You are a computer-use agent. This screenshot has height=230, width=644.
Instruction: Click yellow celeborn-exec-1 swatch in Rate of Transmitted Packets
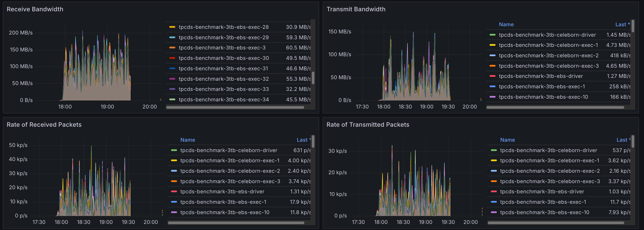(493, 161)
